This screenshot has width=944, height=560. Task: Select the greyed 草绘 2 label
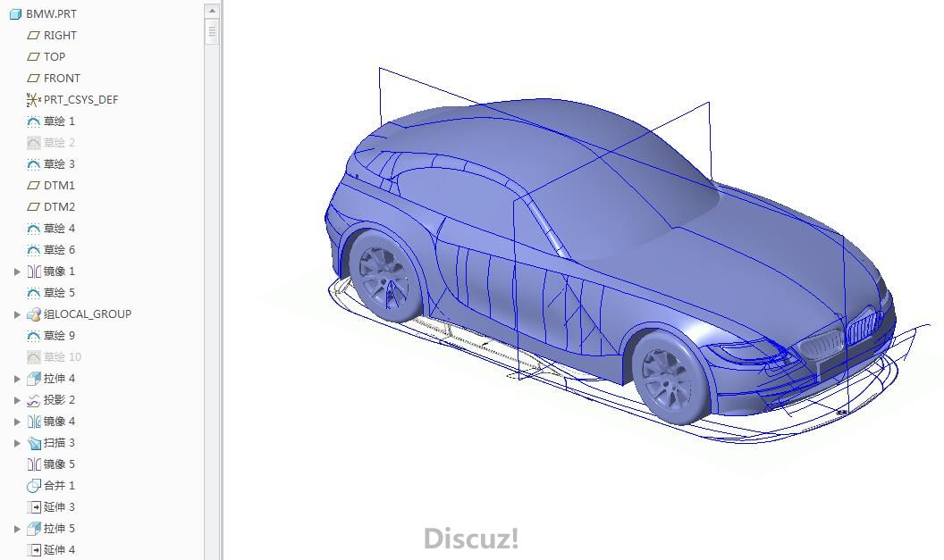click(x=59, y=143)
